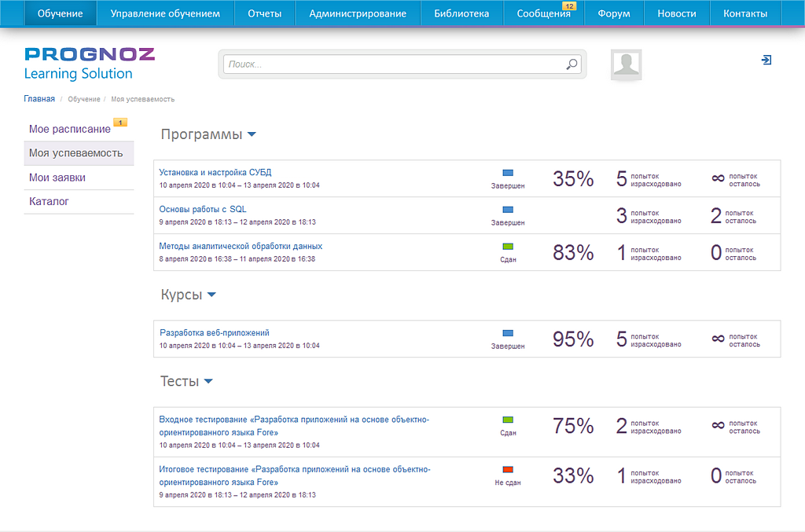Open the Отчеты menu tab
This screenshot has width=805, height=532.
tap(264, 13)
